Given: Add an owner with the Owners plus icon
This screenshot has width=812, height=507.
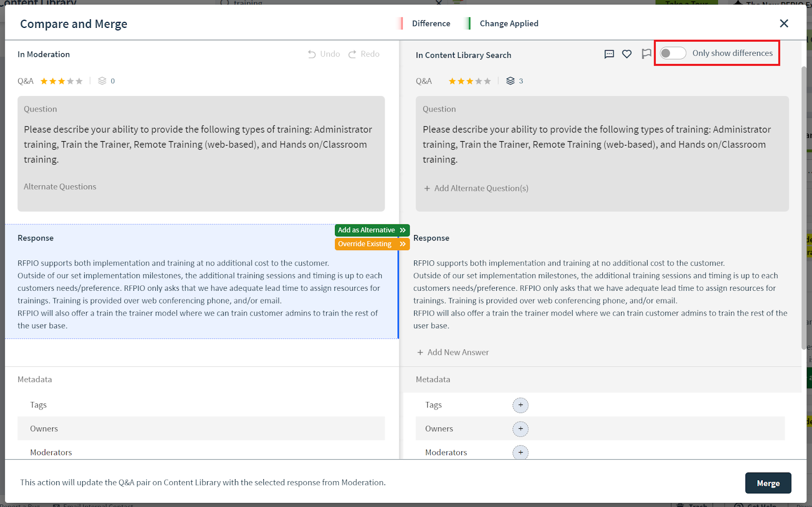Looking at the screenshot, I should point(520,429).
